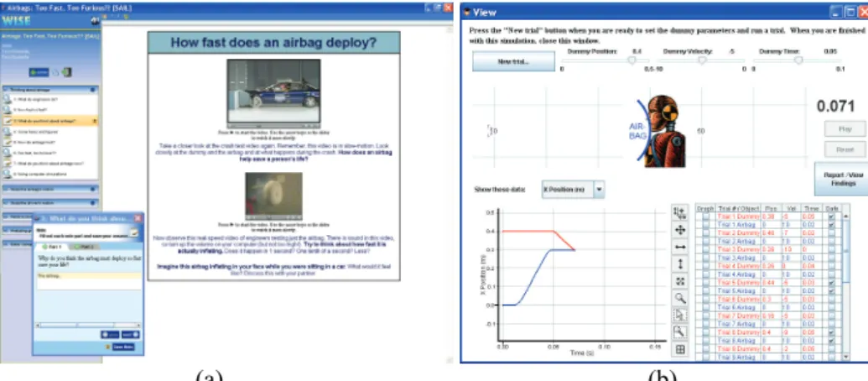This screenshot has height=381, width=868.
Task: Adjust the Dummy Time slider handle
Action: (798, 61)
